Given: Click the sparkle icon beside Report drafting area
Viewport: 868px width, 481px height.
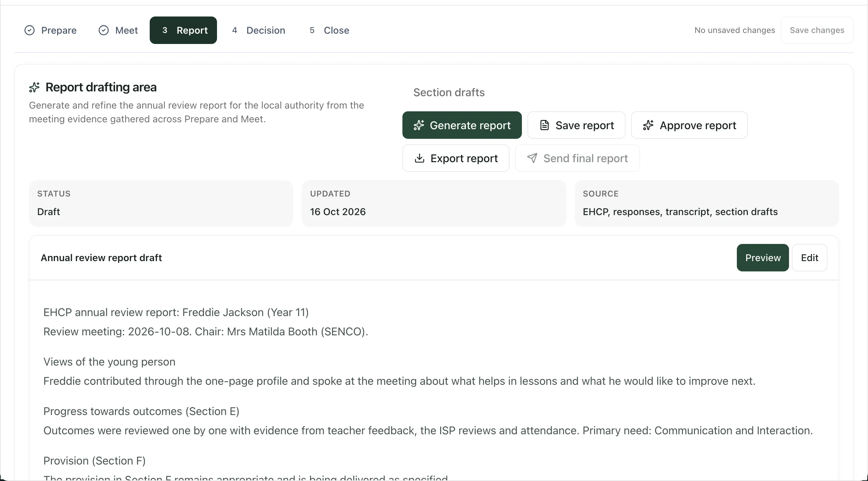Looking at the screenshot, I should click(x=34, y=87).
